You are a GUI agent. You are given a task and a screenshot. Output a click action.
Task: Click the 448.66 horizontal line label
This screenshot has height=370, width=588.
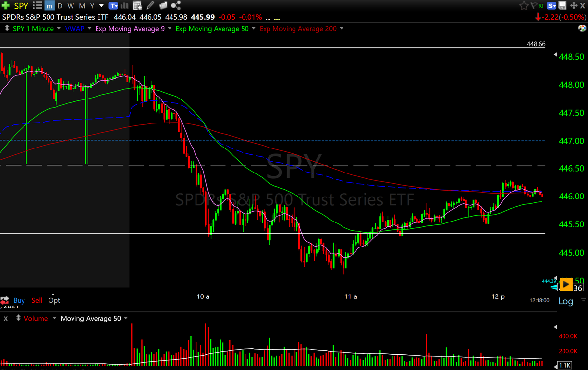(536, 44)
